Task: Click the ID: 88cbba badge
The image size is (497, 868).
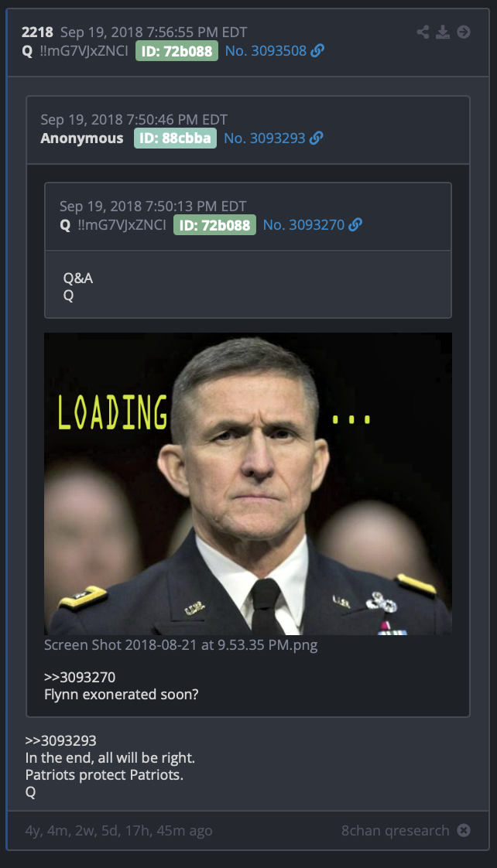Action: 175,138
